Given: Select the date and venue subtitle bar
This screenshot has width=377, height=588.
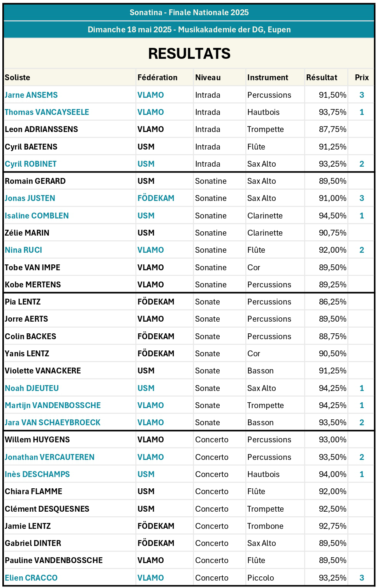Looking at the screenshot, I should point(189,30).
